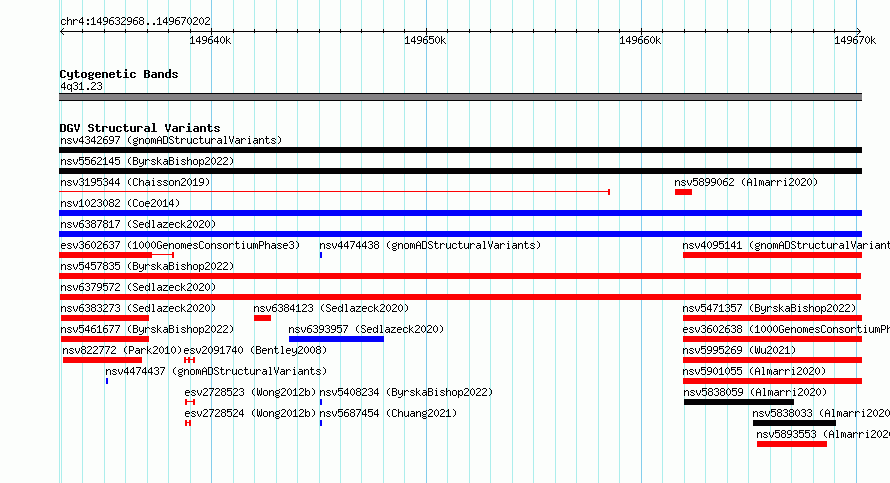Open nsv5995269 (Wu2021) label
This screenshot has height=483, width=890.
[x=739, y=350]
